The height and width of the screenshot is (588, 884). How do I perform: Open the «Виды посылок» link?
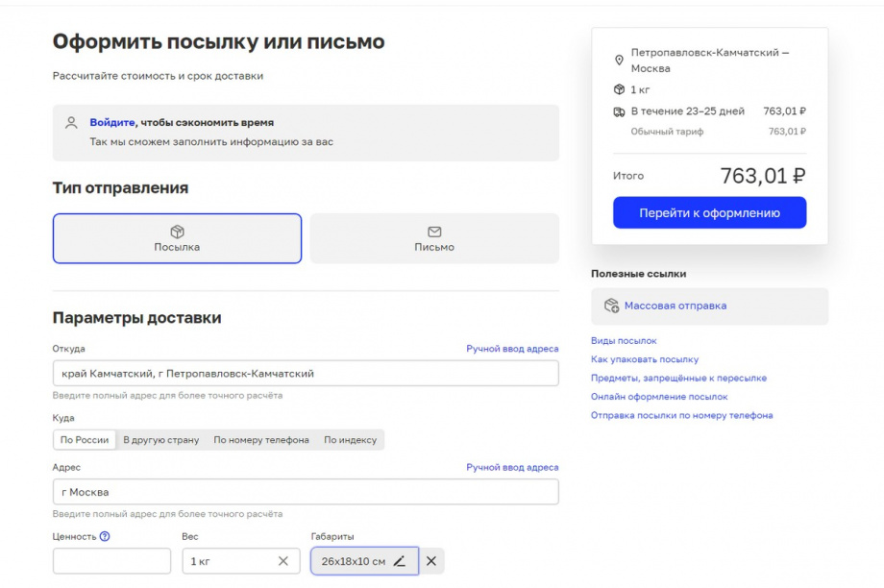(625, 340)
